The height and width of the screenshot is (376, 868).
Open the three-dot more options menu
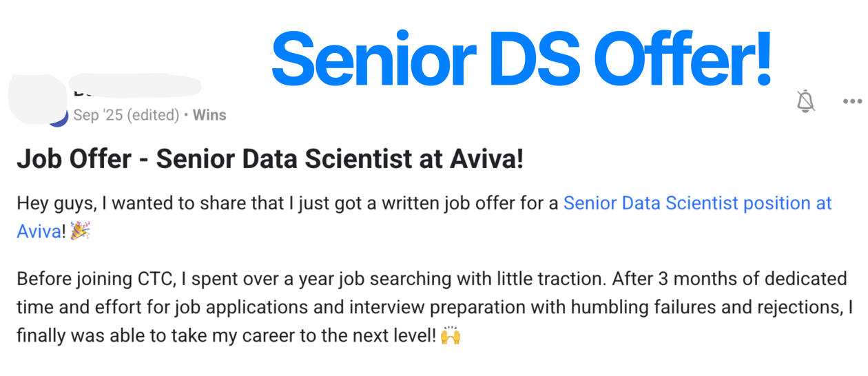[x=852, y=101]
